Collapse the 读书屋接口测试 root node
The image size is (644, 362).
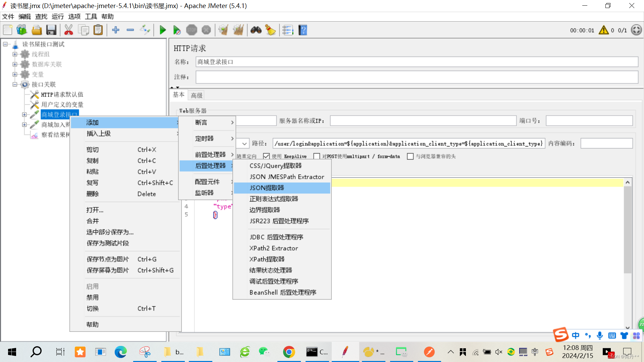(x=5, y=44)
